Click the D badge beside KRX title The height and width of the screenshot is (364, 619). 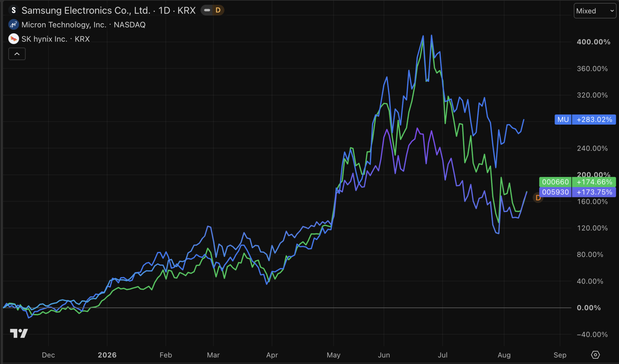218,10
